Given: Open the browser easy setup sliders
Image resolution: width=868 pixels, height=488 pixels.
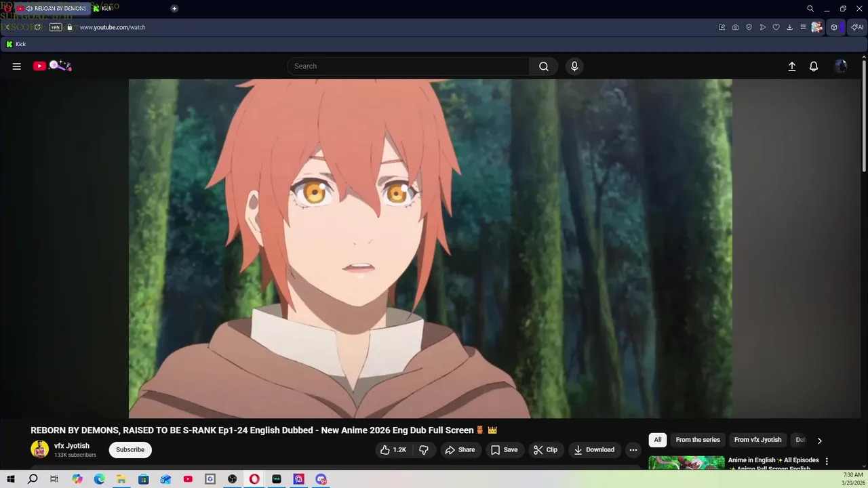Looking at the screenshot, I should pyautogui.click(x=804, y=27).
